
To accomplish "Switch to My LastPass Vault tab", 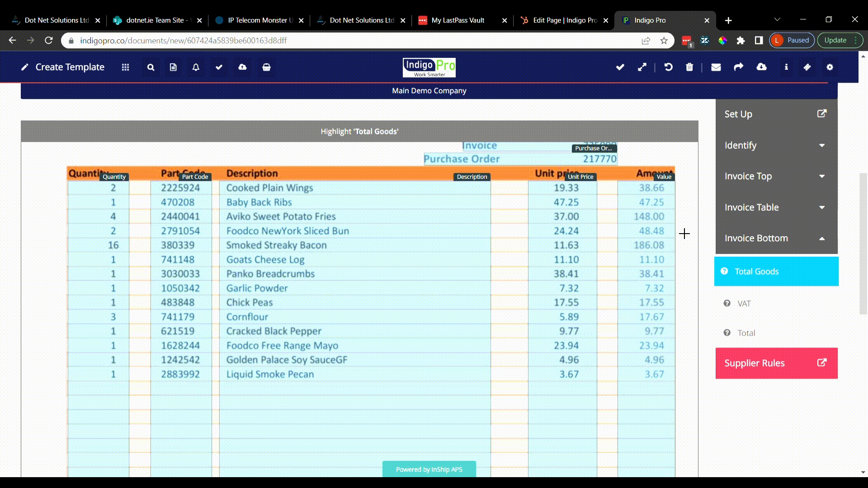I will (458, 20).
